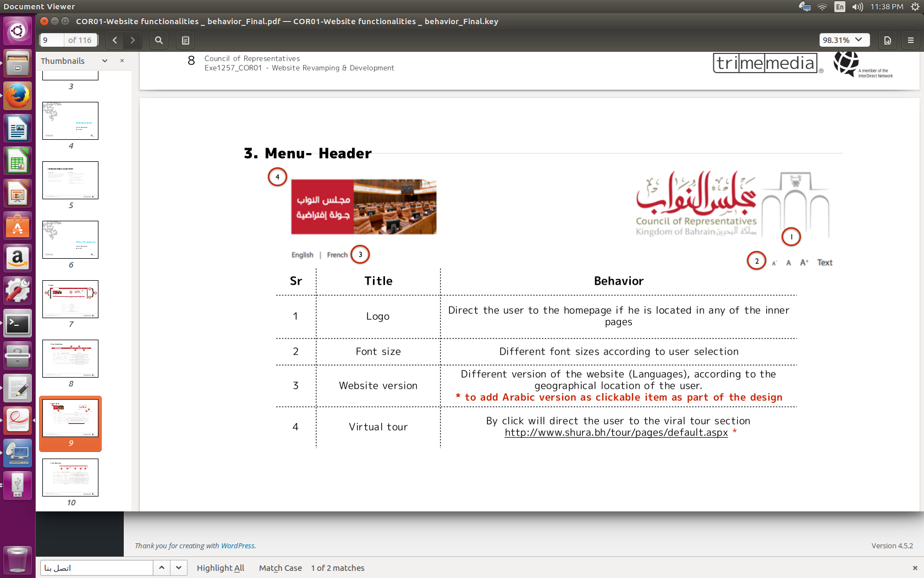Screen dimensions: 924x578
Task: Open the Trash in the launcher
Action: pyautogui.click(x=18, y=560)
